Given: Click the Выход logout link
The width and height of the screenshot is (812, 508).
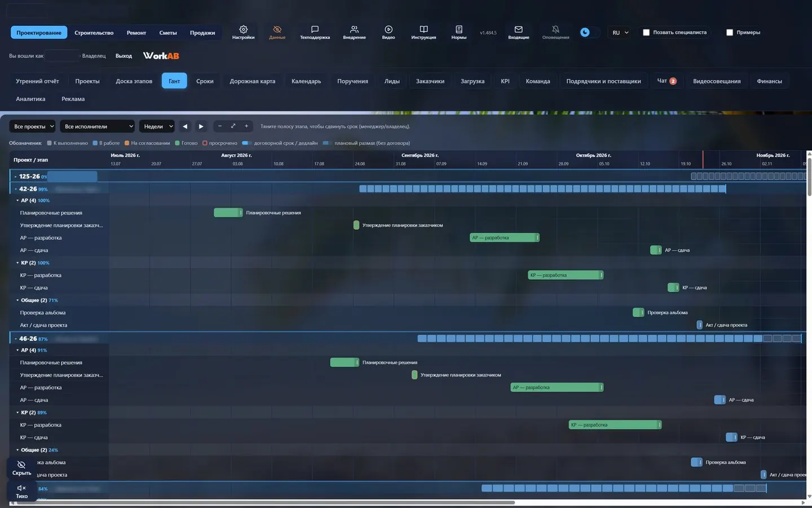Looking at the screenshot, I should pos(123,56).
